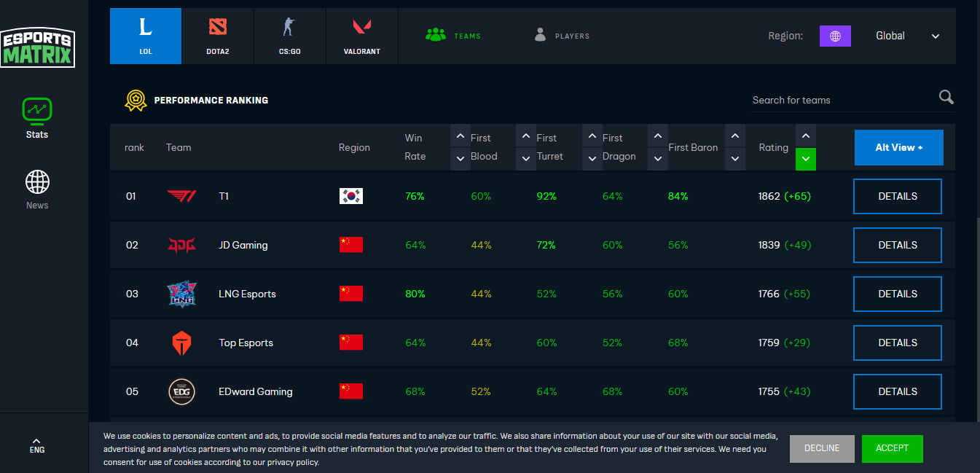The width and height of the screenshot is (980, 473).
Task: Click the JD Gaming team logo
Action: coord(181,245)
